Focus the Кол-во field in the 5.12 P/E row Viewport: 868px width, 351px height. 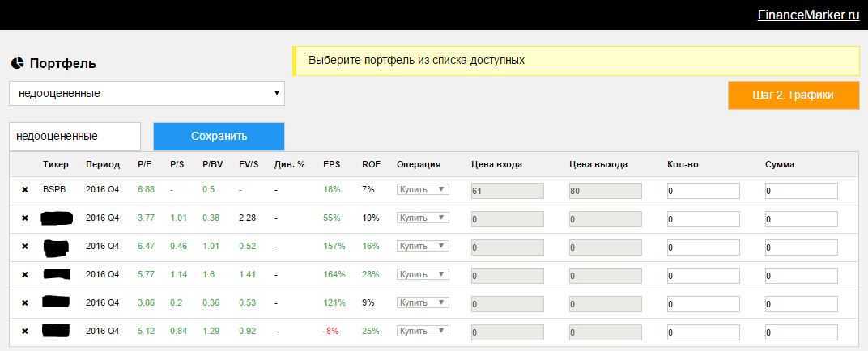[x=703, y=332]
